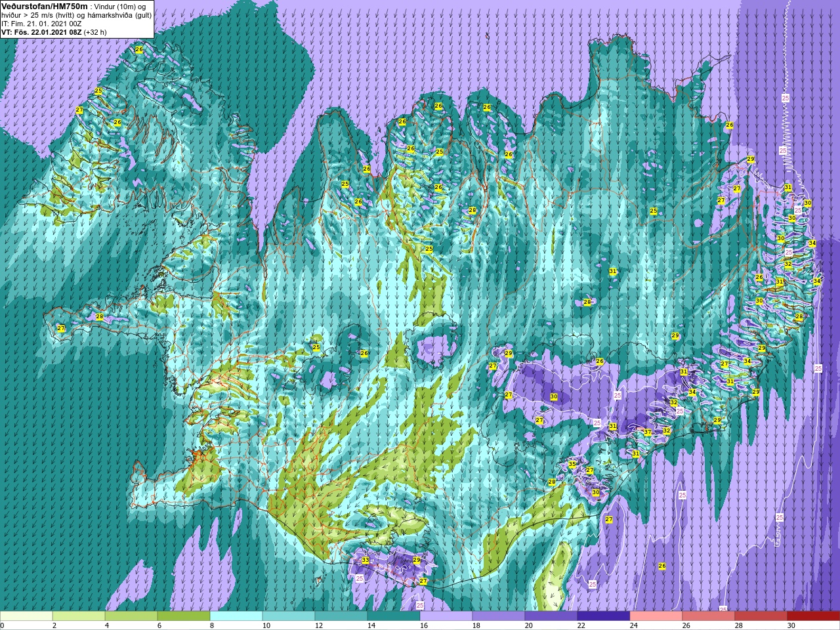The height and width of the screenshot is (630, 840).
Task: Select the olive green 6–8 scale segment
Action: point(184,616)
